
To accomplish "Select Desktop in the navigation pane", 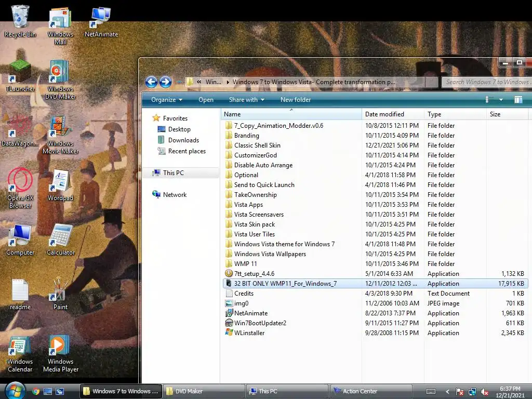I will (x=174, y=129).
